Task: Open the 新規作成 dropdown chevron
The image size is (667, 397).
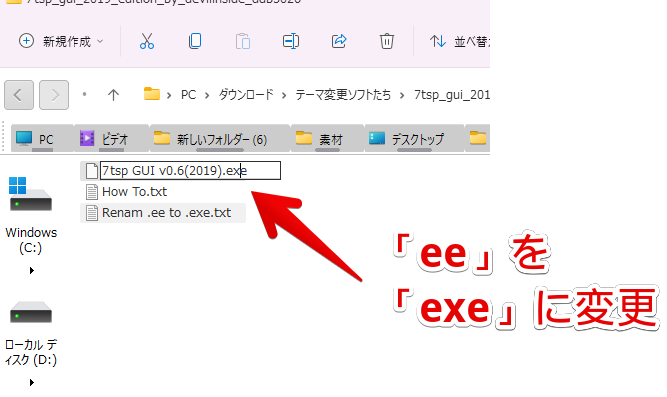Action: (100, 41)
